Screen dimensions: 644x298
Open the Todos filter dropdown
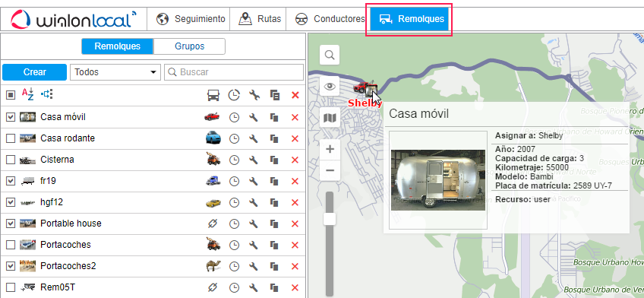(115, 72)
